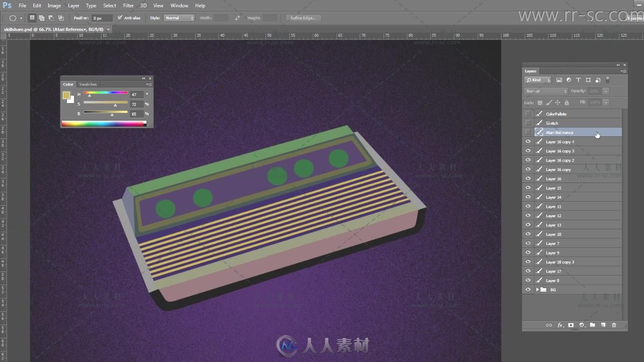The image size is (644, 362).
Task: Select the skillshare.psd document tab
Action: coord(54,29)
